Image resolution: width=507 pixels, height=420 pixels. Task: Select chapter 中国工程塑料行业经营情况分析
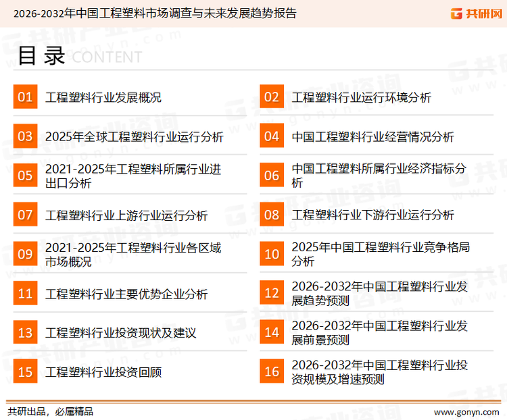click(372, 136)
